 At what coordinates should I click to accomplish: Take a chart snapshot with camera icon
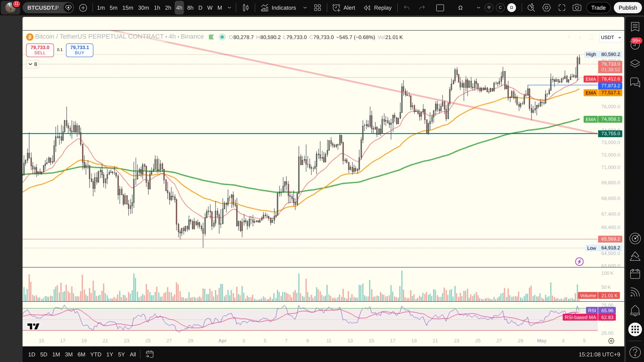coord(577,8)
